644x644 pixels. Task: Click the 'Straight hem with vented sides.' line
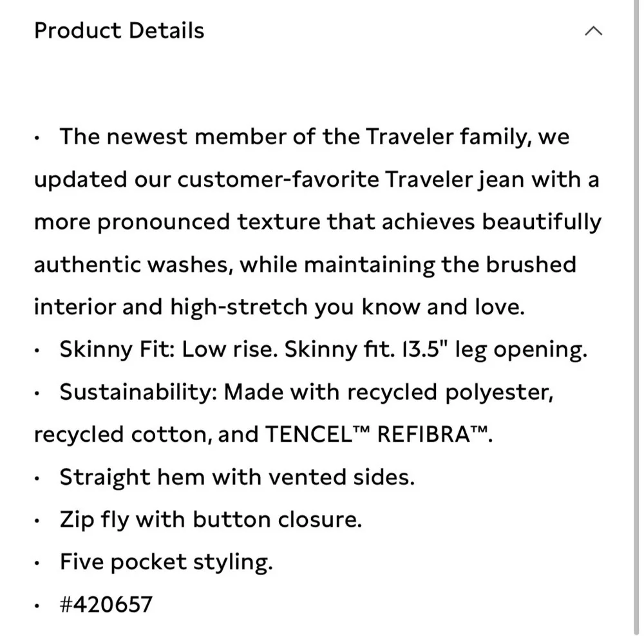pos(237,477)
